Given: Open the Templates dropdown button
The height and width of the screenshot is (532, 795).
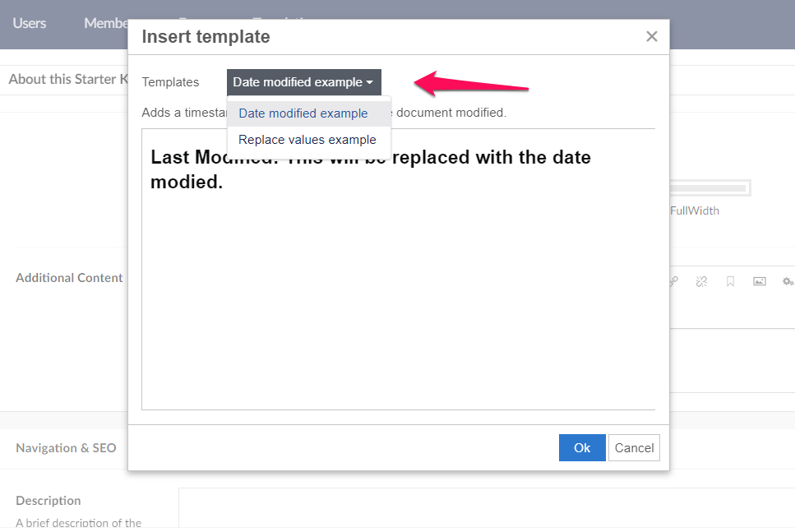Looking at the screenshot, I should point(304,82).
